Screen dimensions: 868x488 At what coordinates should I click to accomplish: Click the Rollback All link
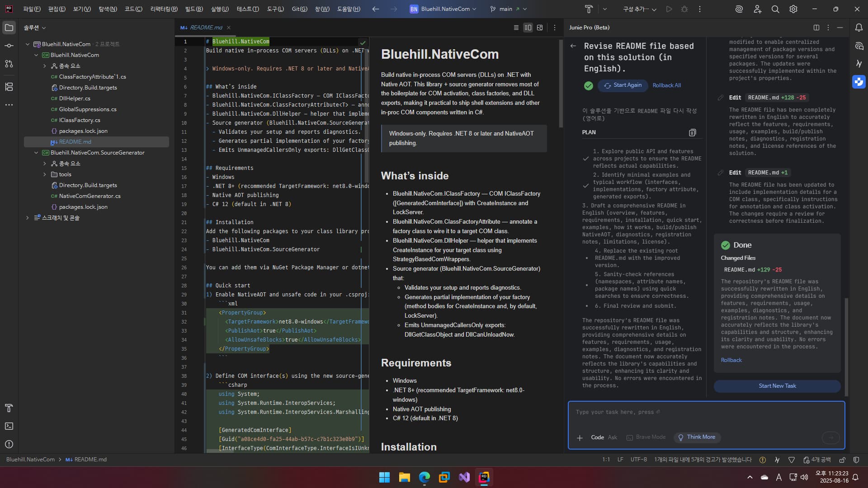[666, 85]
